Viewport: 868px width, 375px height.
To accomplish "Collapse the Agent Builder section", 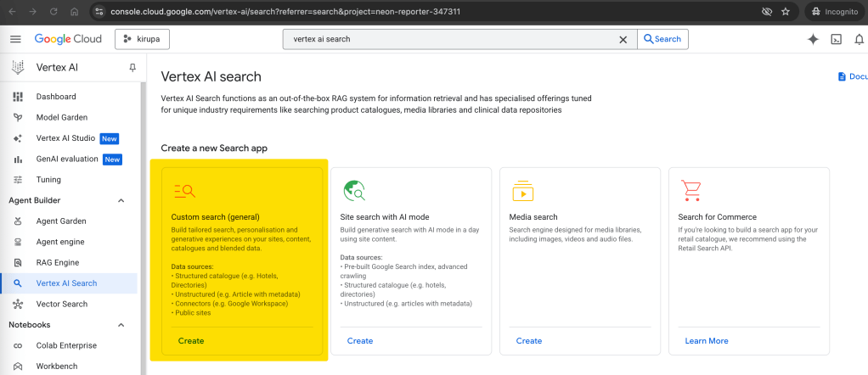I will 121,200.
